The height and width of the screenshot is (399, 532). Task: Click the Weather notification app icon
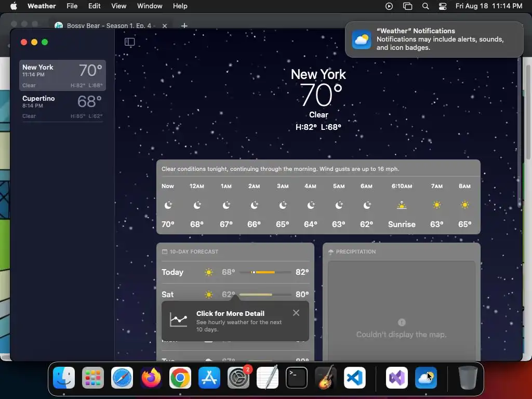click(362, 39)
